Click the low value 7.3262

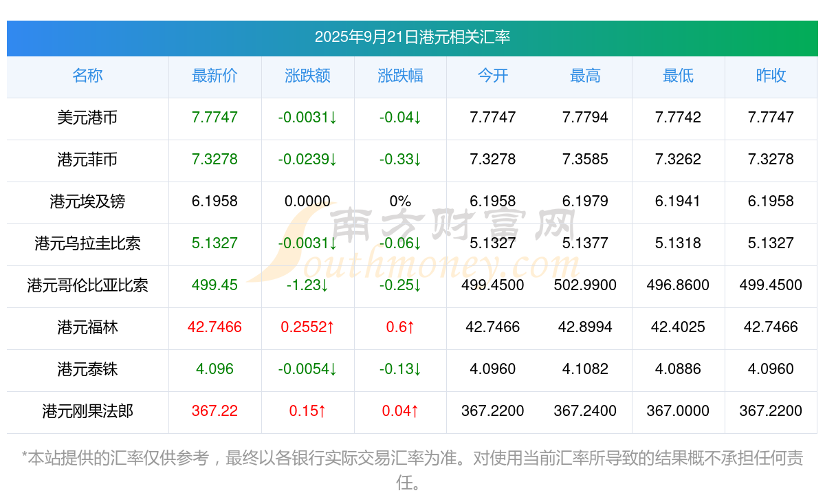(x=678, y=160)
